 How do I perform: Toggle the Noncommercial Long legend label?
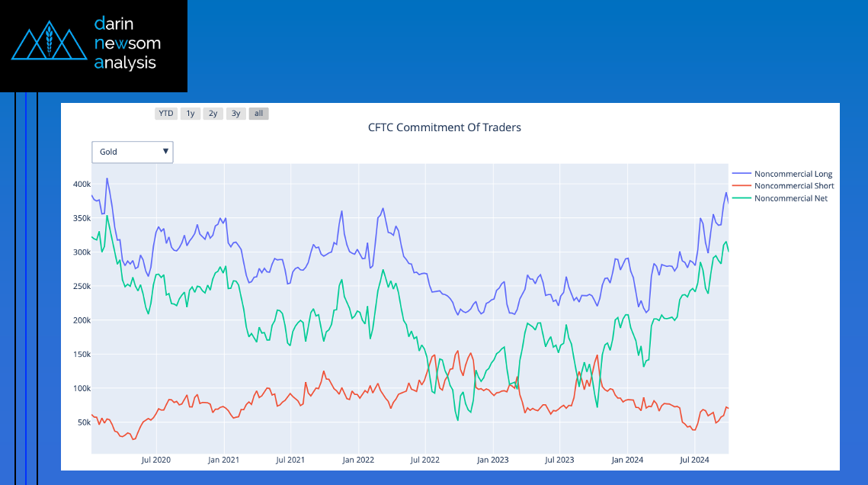point(793,174)
